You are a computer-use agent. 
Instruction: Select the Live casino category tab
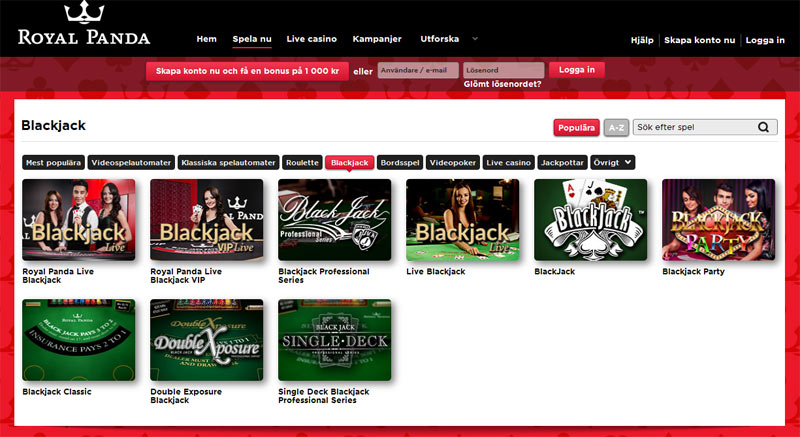pyautogui.click(x=509, y=163)
